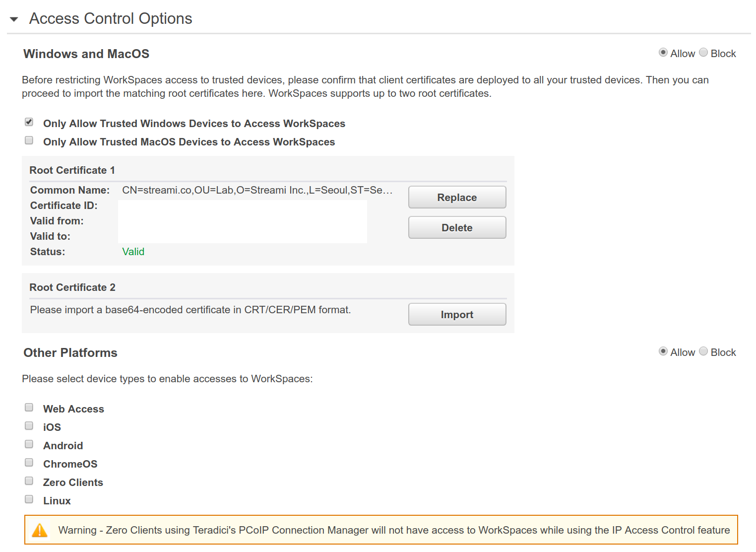The image size is (756, 552).
Task: Select Allow for Other Platforms
Action: coord(663,351)
